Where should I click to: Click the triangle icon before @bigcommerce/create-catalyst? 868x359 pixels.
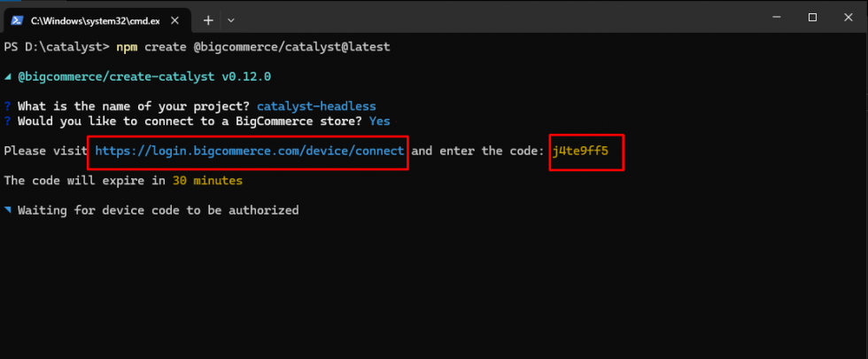8,76
